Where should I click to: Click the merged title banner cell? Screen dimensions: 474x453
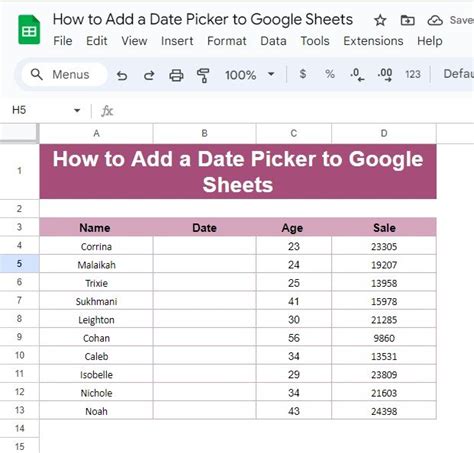pyautogui.click(x=238, y=172)
